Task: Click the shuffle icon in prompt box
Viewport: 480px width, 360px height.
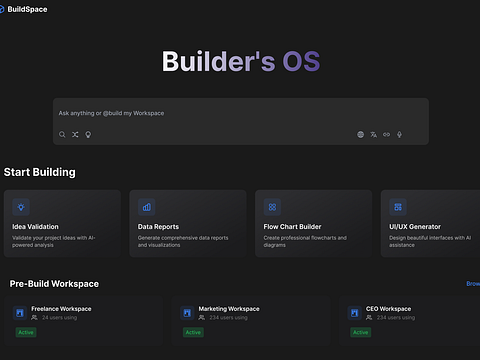Action: point(75,134)
